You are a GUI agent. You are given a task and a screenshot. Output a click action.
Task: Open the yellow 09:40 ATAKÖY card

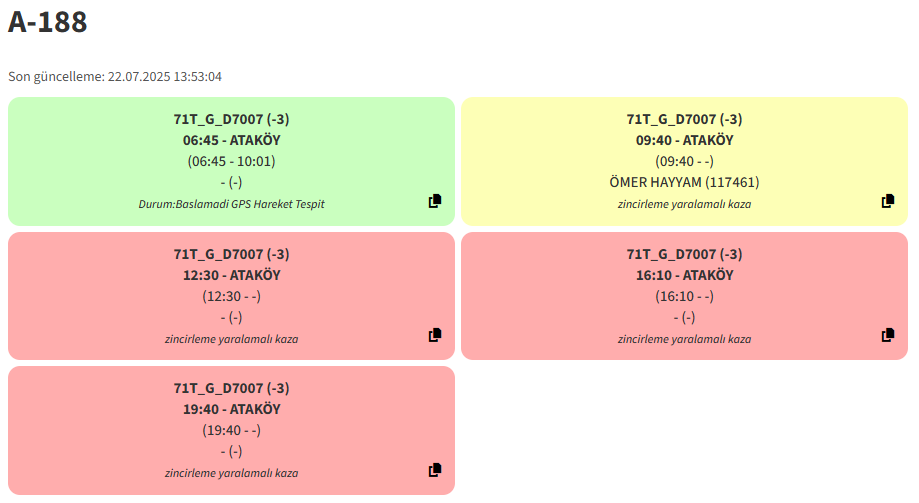click(685, 161)
